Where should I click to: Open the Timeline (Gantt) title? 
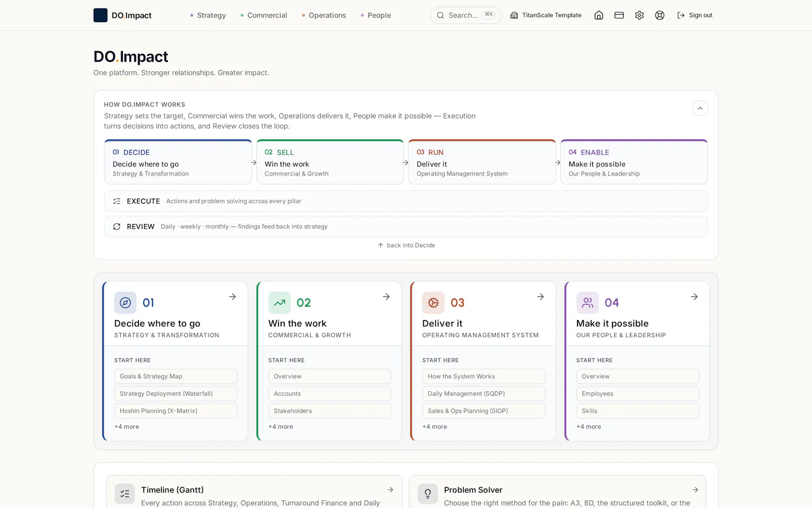(173, 490)
